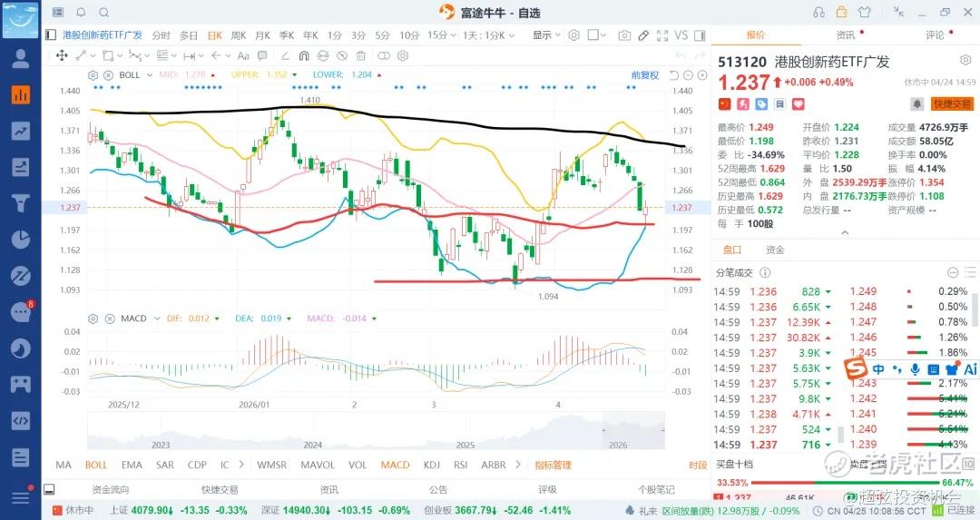Open the 资金流向 bottom panel
This screenshot has width=980, height=520.
point(111,489)
